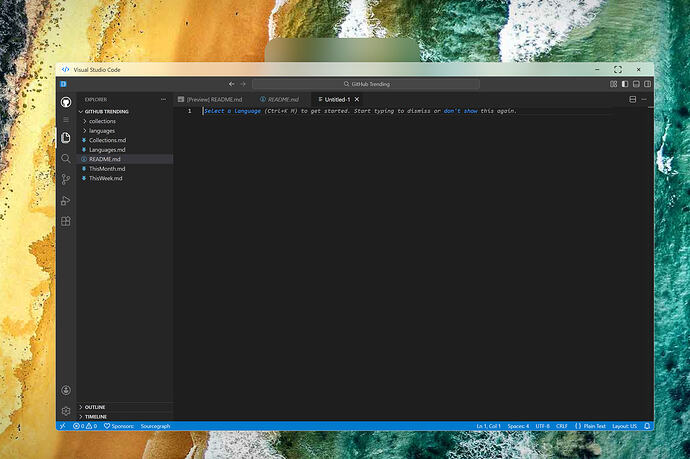Open the Accounts icon in activity bar

pyautogui.click(x=66, y=390)
